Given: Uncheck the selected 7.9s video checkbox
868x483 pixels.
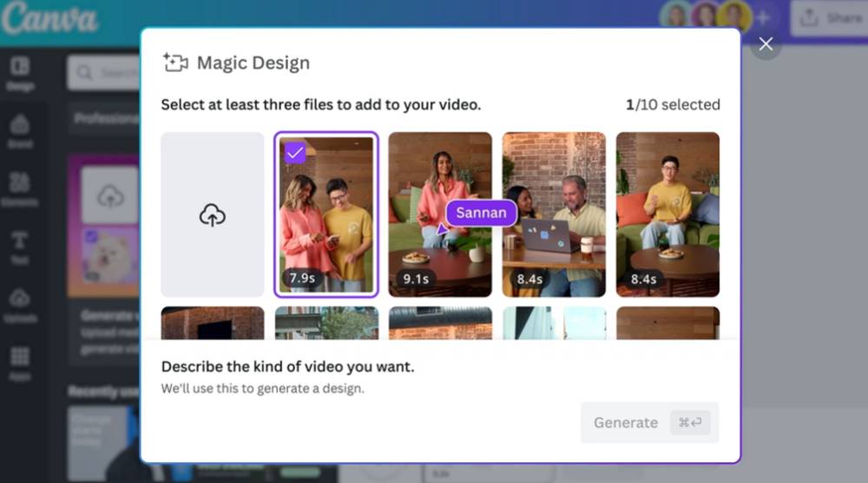Looking at the screenshot, I should click(295, 152).
